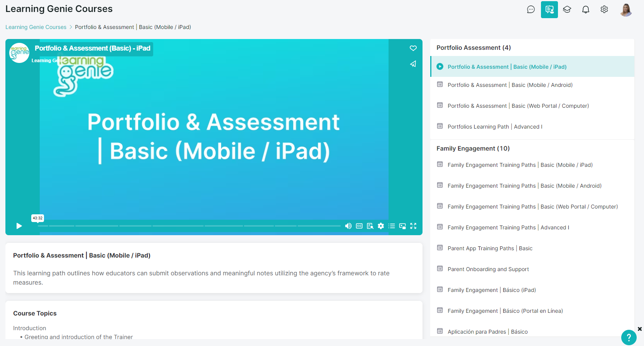Click the playing icon beside the active course

[440, 66]
